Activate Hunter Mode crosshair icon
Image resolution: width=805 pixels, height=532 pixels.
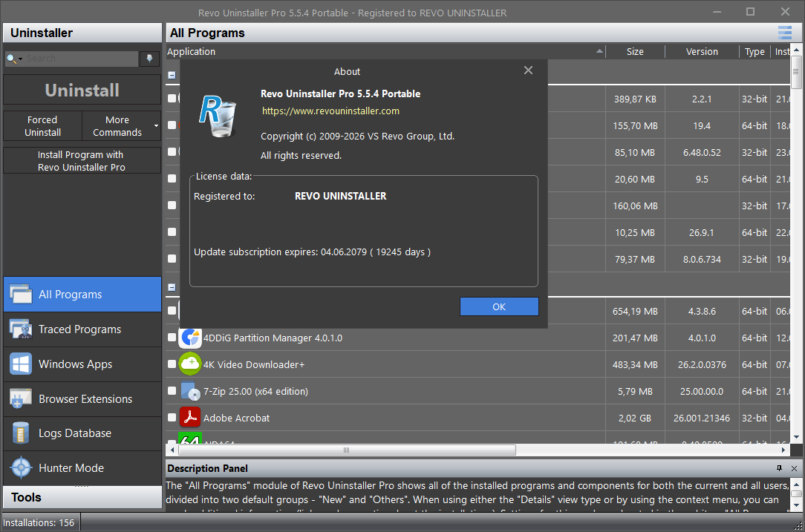(x=21, y=468)
